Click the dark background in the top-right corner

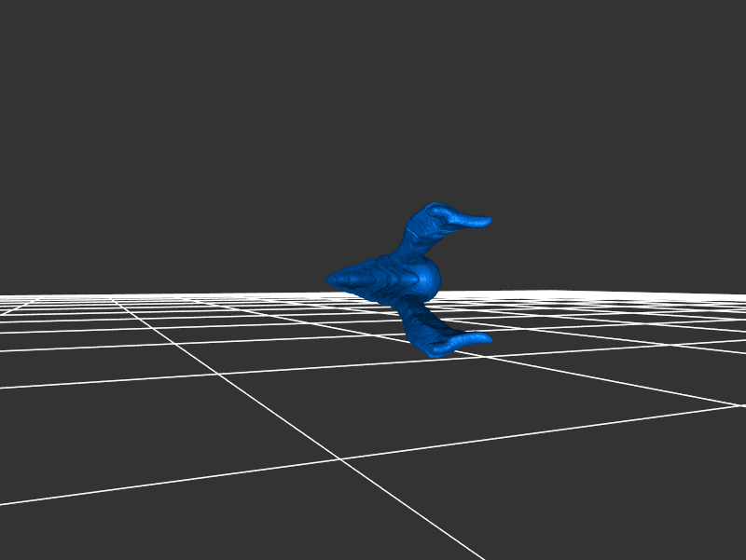709,37
